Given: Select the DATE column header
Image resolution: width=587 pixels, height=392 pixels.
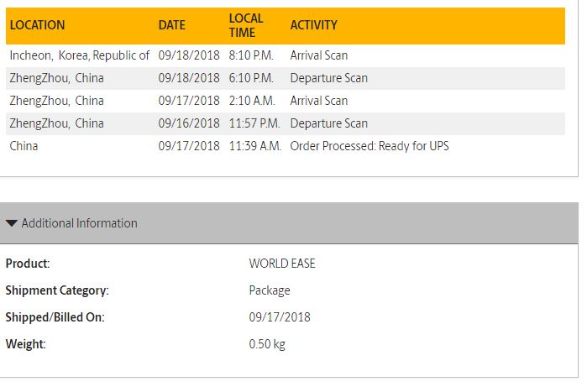Looking at the screenshot, I should point(172,25).
